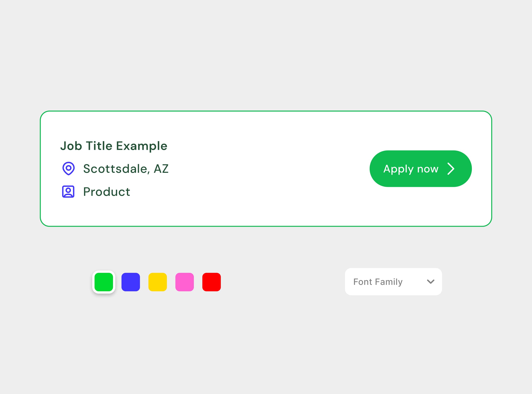This screenshot has height=394, width=532.
Task: Click "AZ" in the location line
Action: pos(161,169)
